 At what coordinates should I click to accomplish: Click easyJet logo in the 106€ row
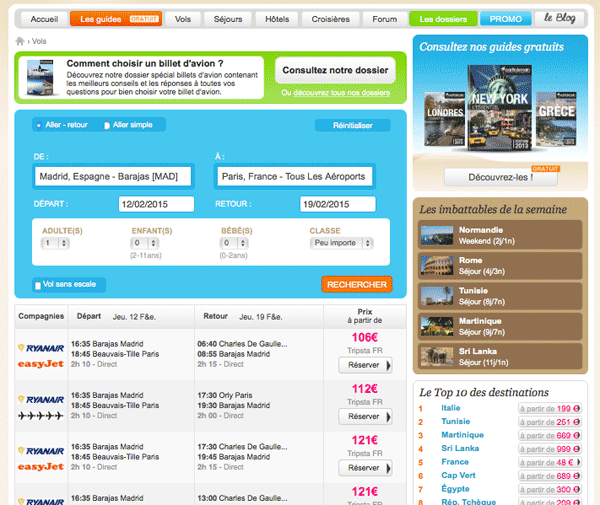click(41, 364)
